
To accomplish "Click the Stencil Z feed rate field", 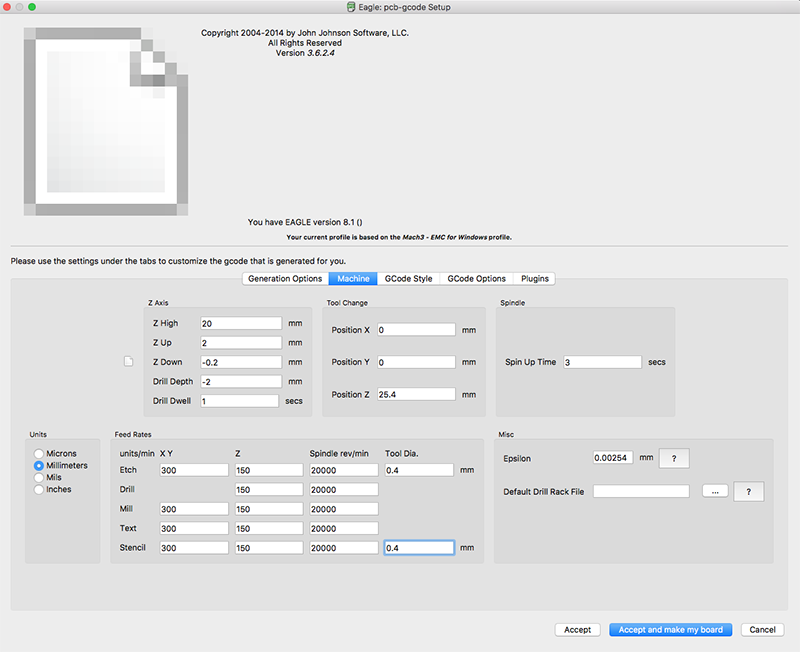I will [x=269, y=547].
